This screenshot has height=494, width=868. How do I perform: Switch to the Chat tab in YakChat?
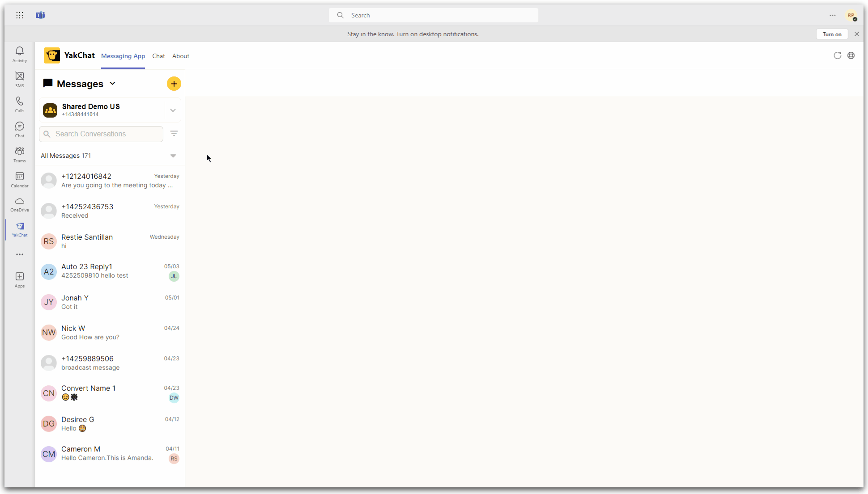coord(158,56)
